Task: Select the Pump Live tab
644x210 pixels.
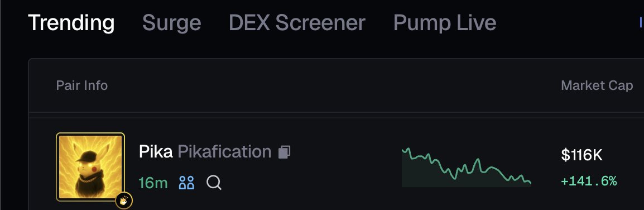Action: click(445, 22)
